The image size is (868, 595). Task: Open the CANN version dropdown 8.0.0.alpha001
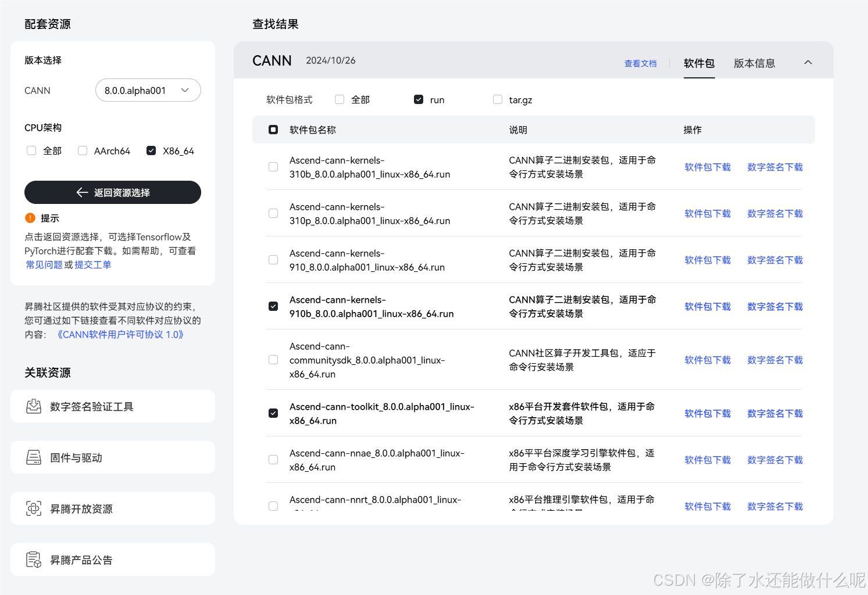click(x=148, y=90)
